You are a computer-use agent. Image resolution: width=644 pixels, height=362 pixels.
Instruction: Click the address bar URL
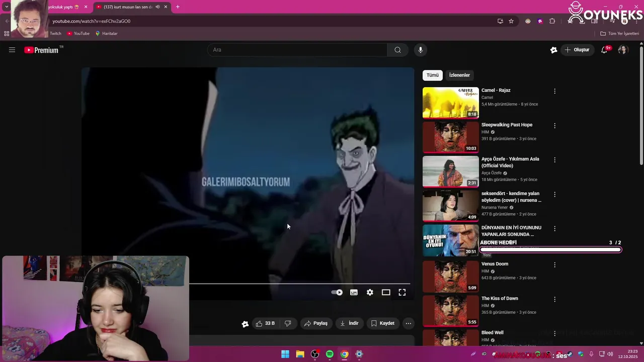tap(91, 21)
